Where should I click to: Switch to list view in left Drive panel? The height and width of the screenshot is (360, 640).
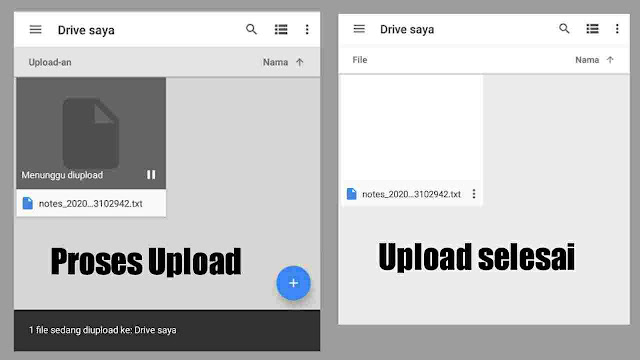coord(281,29)
